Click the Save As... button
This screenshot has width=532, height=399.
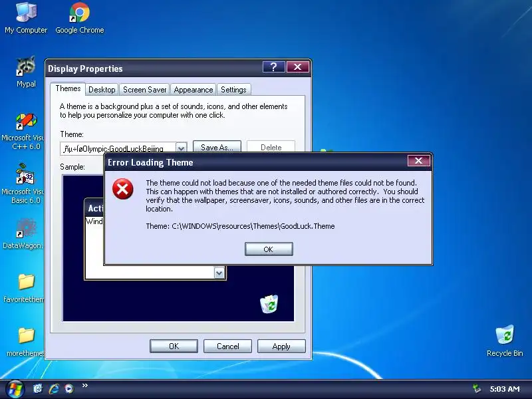[217, 147]
